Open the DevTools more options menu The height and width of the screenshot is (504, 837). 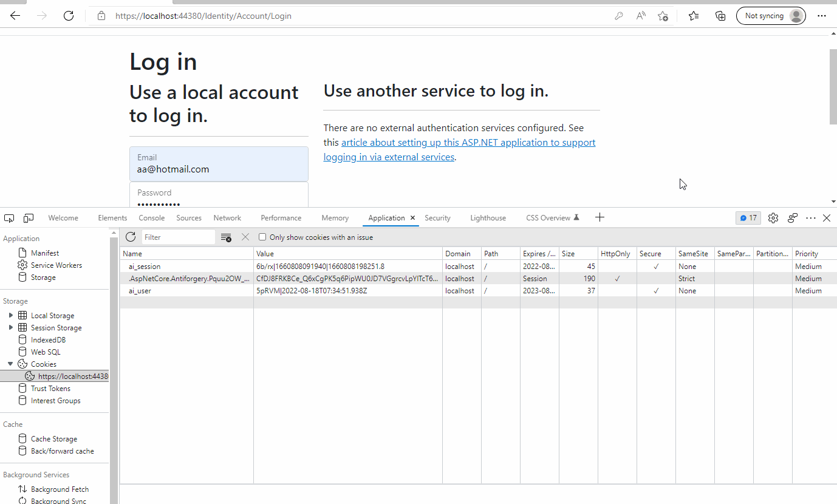tap(810, 217)
